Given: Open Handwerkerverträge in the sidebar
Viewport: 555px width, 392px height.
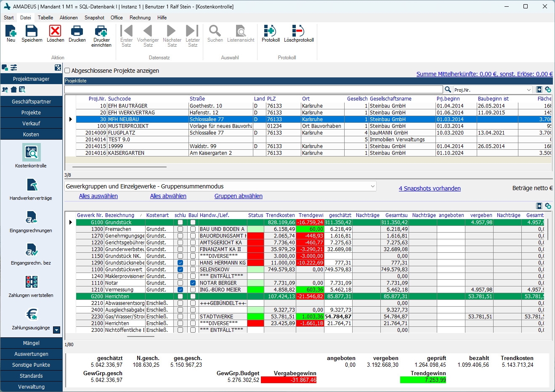Looking at the screenshot, I should click(x=31, y=185).
